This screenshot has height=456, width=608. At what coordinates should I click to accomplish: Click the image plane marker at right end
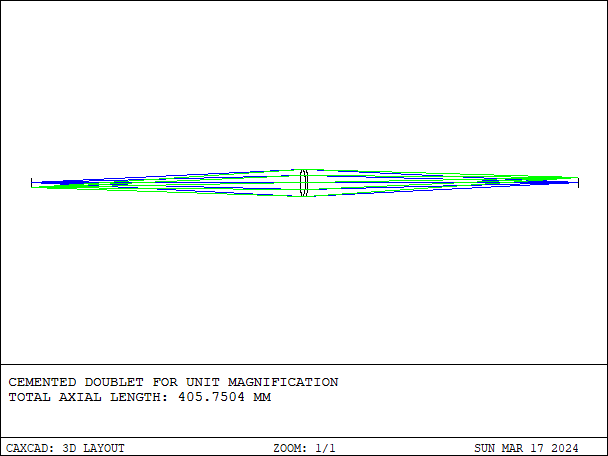[x=578, y=183]
